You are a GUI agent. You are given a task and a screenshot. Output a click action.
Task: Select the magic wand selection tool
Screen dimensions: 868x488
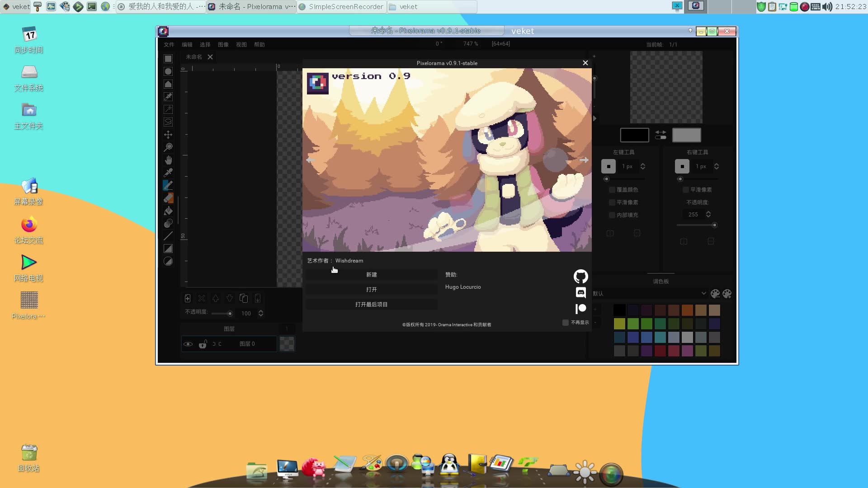[x=168, y=109]
